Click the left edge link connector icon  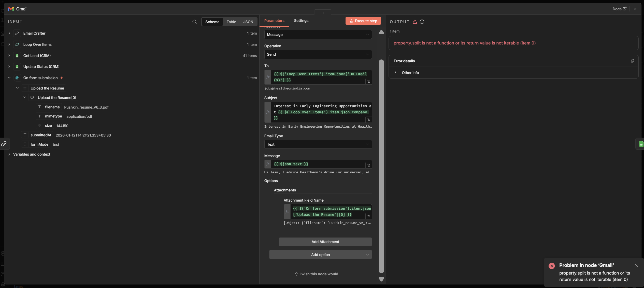[x=4, y=144]
